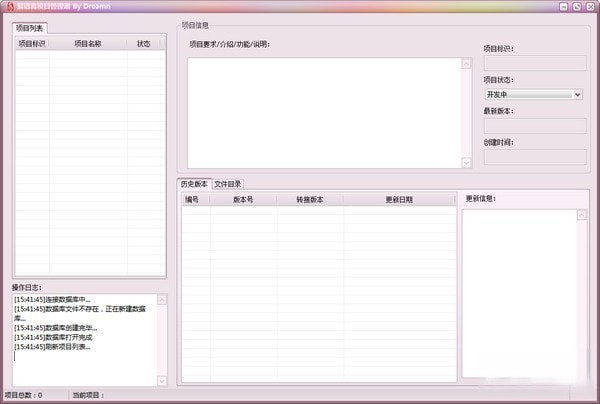Image resolution: width=600 pixels, height=404 pixels.
Task: Sort project list by 项目名称 column
Action: coord(88,44)
